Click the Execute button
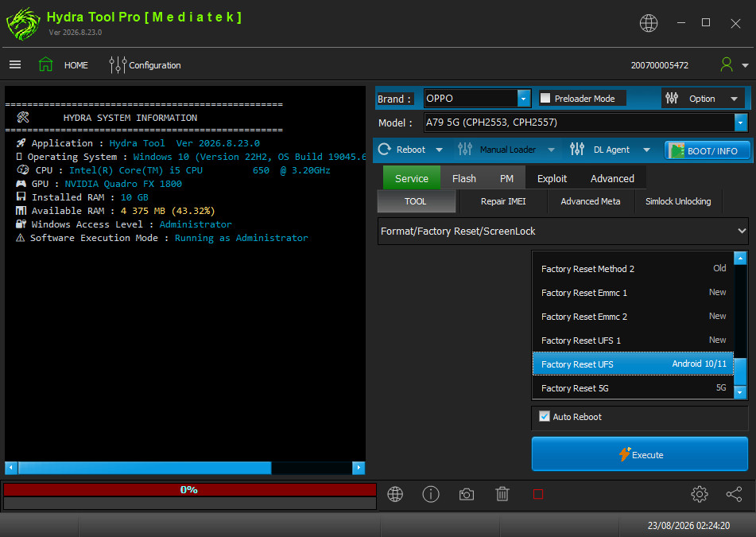 [x=640, y=454]
